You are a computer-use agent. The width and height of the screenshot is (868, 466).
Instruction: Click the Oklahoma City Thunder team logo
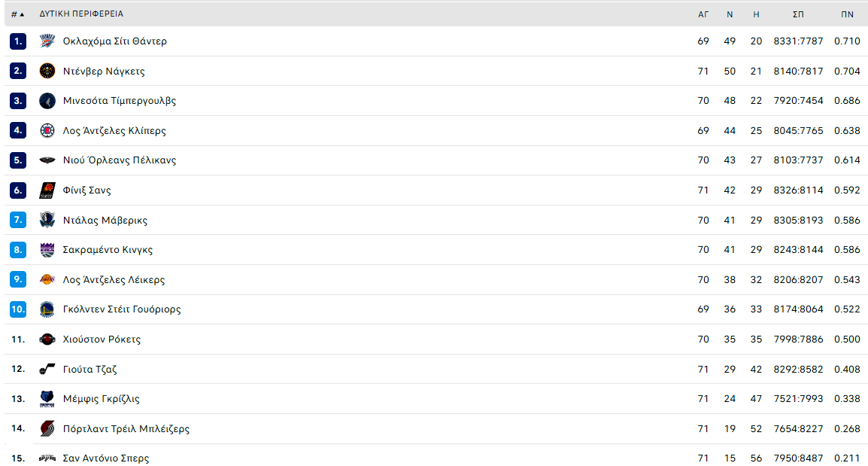click(47, 41)
